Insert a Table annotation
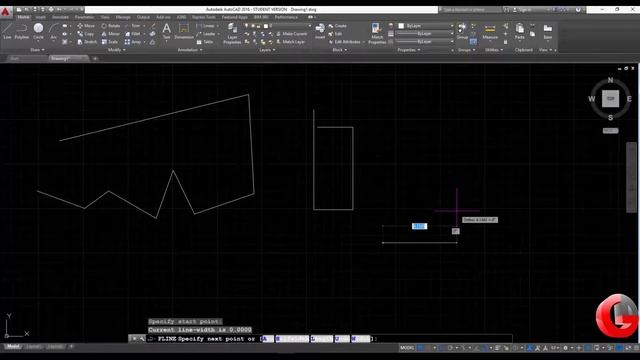Image resolution: width=640 pixels, height=360 pixels. [205, 42]
